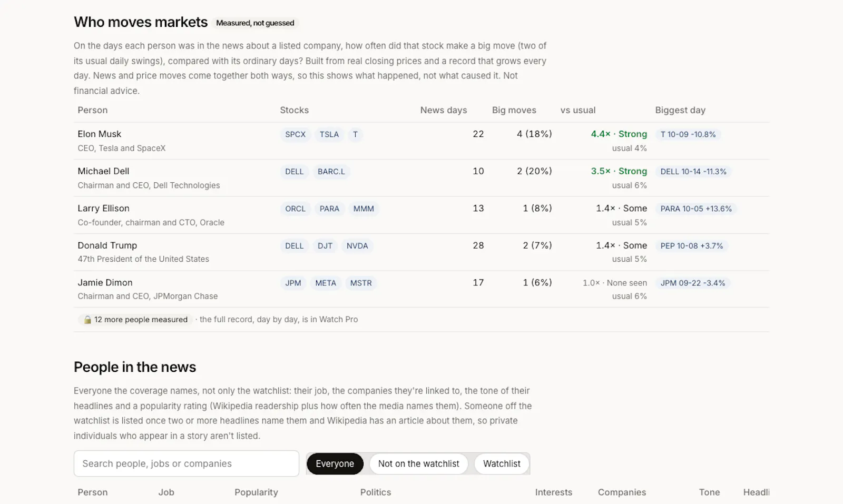843x504 pixels.
Task: Click the PARA tag in Larry Ellison stocks
Action: click(329, 209)
